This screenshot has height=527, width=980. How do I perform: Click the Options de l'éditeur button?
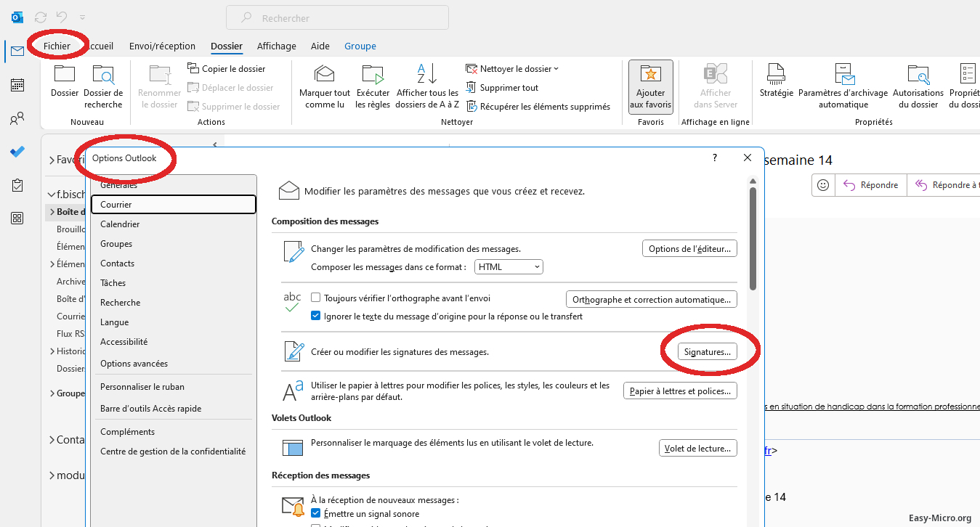click(689, 248)
